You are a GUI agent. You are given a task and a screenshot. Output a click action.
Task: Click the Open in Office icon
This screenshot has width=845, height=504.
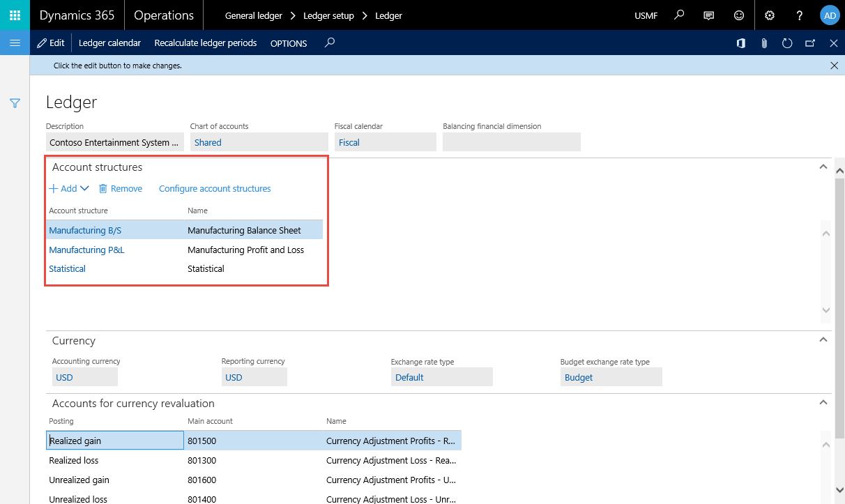tap(740, 43)
